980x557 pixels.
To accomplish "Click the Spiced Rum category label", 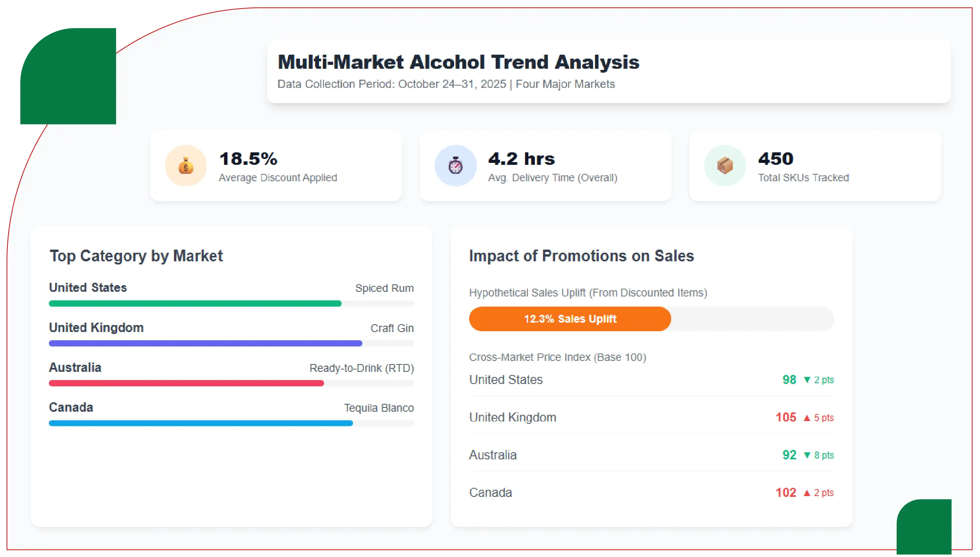I will point(384,288).
